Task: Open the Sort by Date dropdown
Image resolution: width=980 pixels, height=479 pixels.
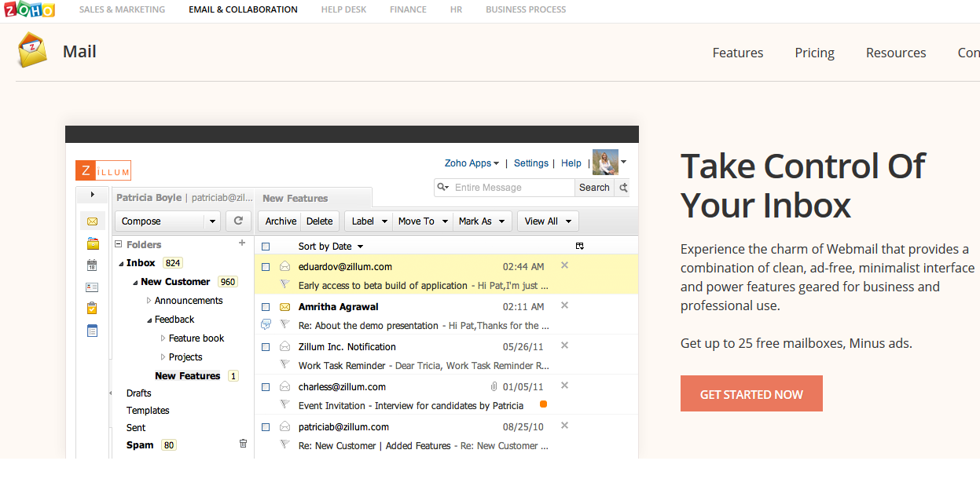Action: 331,247
